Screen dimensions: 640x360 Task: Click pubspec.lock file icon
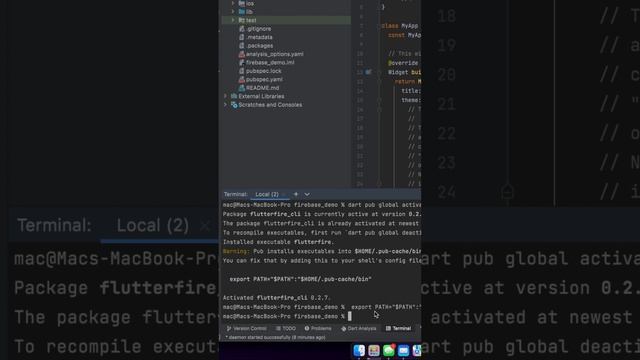point(242,71)
